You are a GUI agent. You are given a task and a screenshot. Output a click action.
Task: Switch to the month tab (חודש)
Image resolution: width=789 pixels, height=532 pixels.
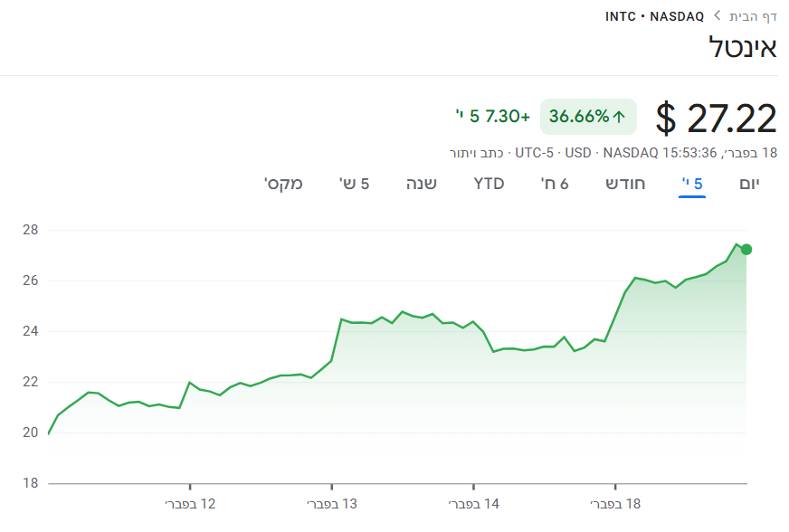coord(625,184)
